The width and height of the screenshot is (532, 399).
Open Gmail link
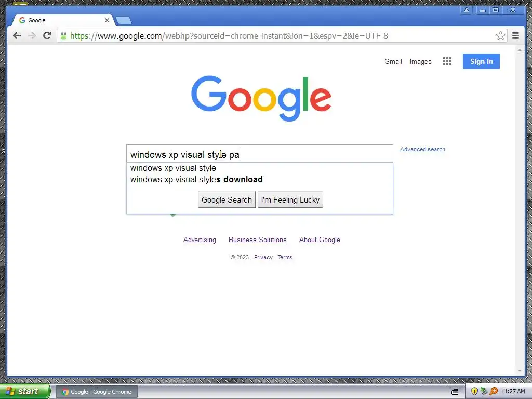[x=393, y=61]
